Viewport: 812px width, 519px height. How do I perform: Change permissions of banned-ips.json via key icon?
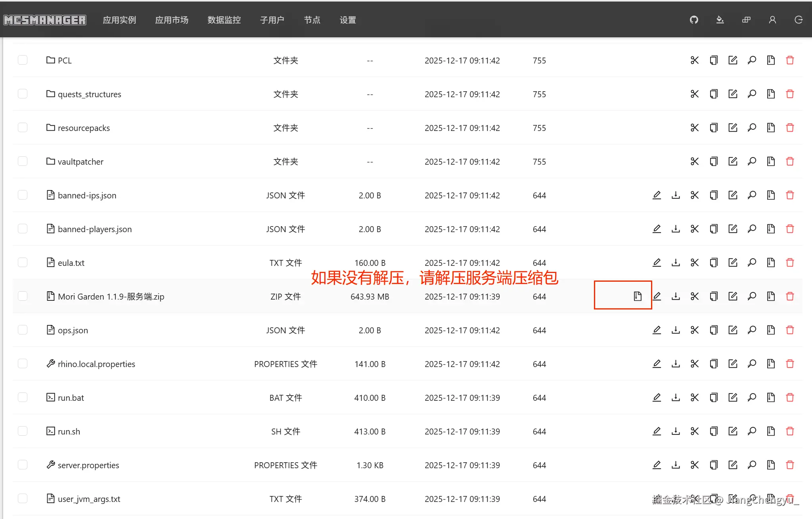752,195
